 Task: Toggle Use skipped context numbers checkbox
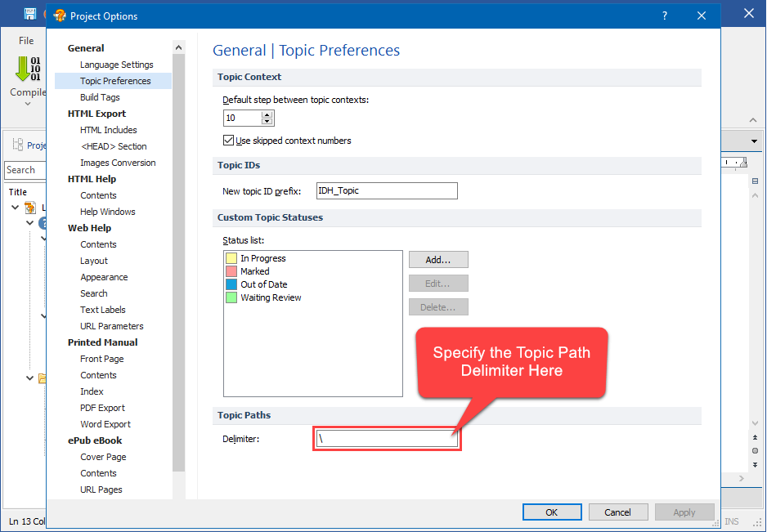point(228,141)
